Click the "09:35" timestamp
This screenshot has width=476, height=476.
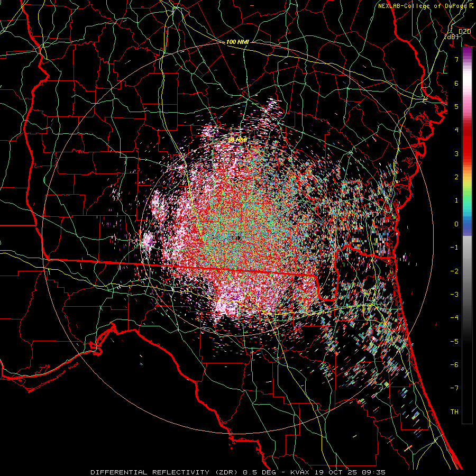click(375, 472)
